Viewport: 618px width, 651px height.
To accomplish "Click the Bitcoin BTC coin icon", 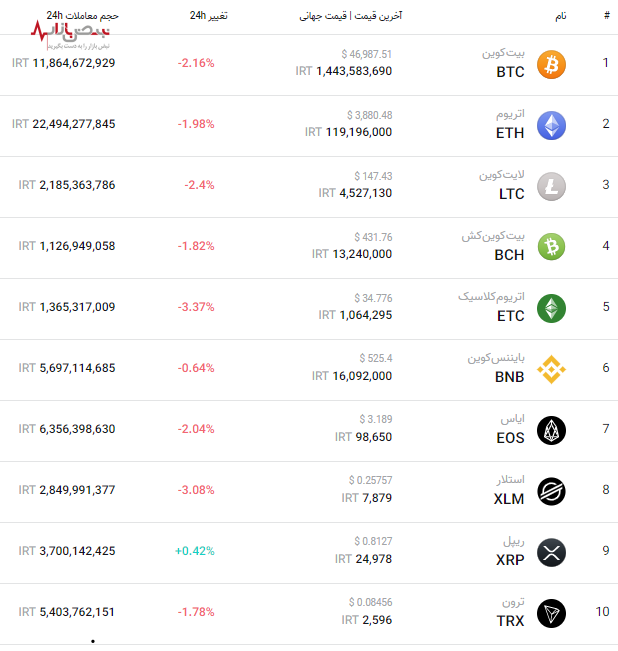I will 551,65.
